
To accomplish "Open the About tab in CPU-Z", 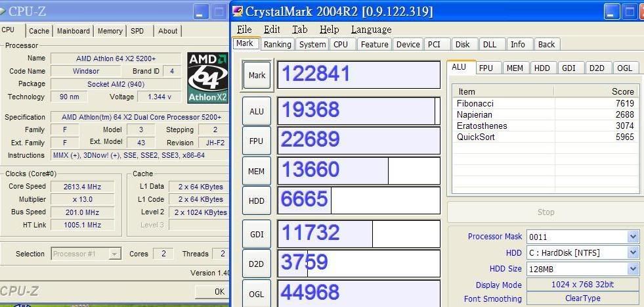I will click(x=167, y=31).
